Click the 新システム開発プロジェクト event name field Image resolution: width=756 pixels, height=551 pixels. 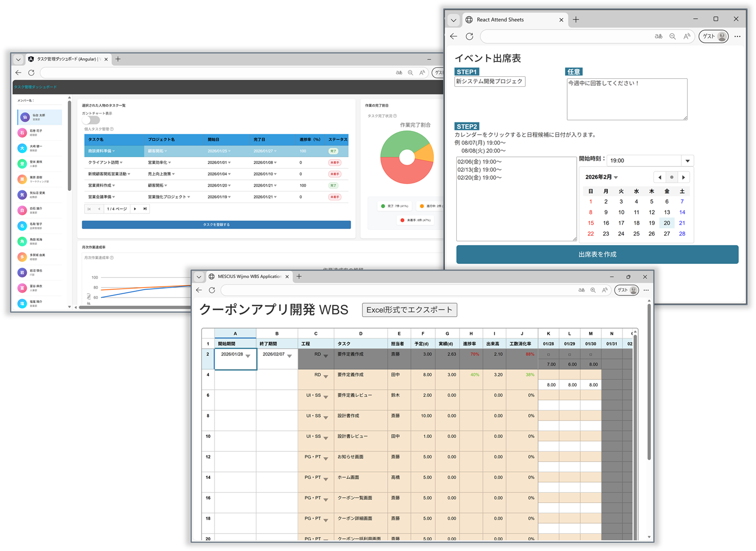(x=490, y=81)
